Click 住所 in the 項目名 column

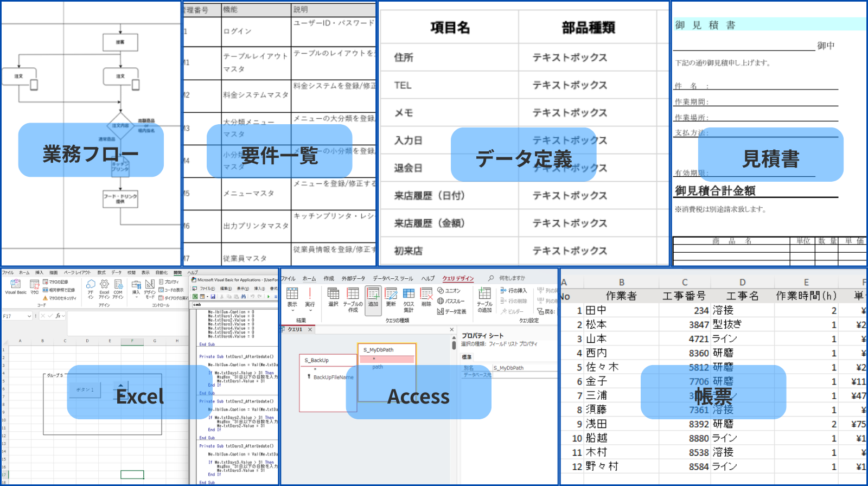click(x=404, y=57)
